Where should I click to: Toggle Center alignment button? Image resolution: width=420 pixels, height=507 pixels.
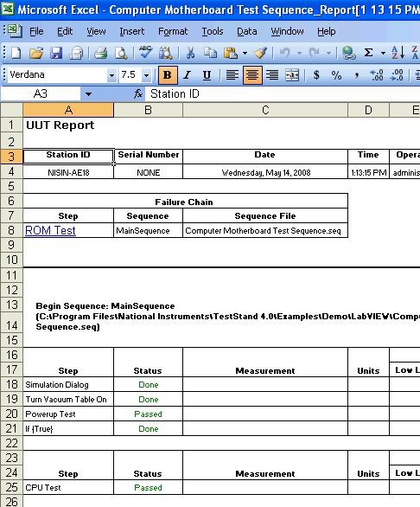(252, 75)
